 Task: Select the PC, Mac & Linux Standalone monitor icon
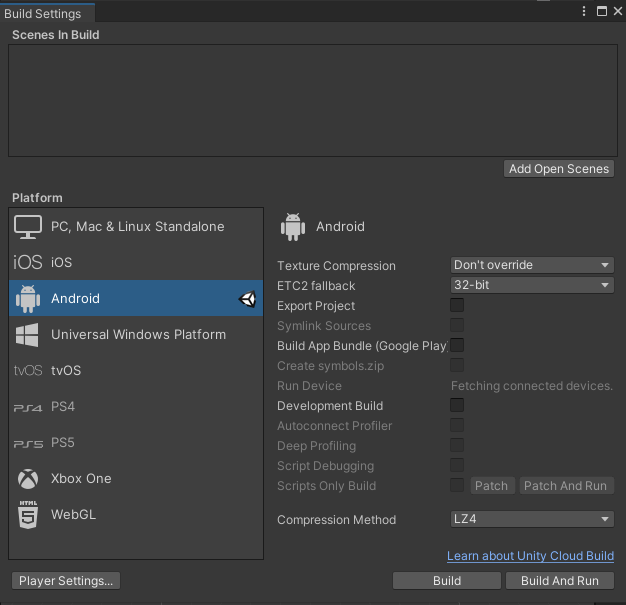pyautogui.click(x=28, y=227)
